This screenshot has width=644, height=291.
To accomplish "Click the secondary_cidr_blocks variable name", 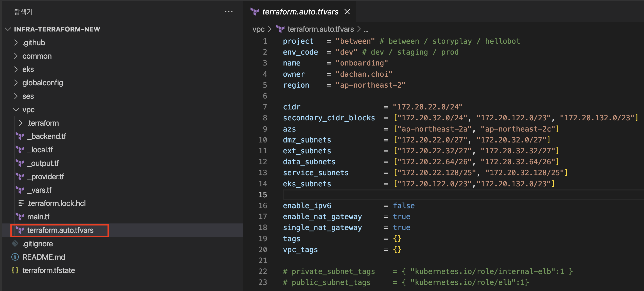I will pos(329,118).
